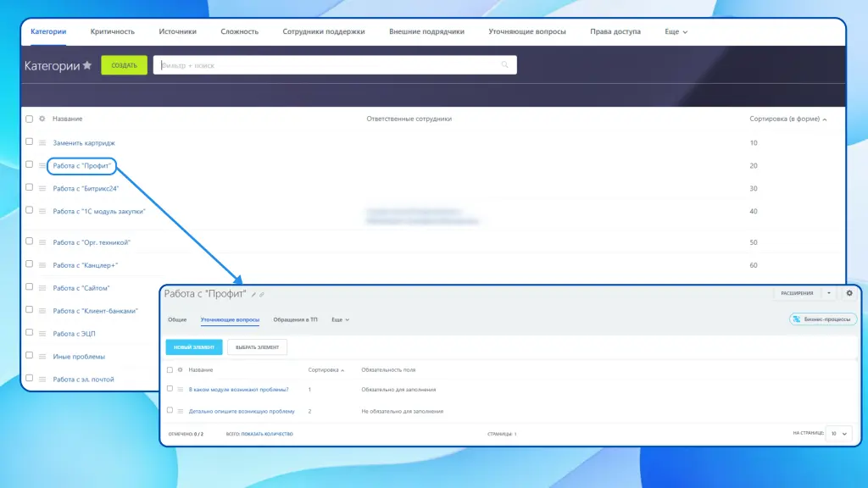Open the Сотрудники поддержки tab

click(324, 31)
